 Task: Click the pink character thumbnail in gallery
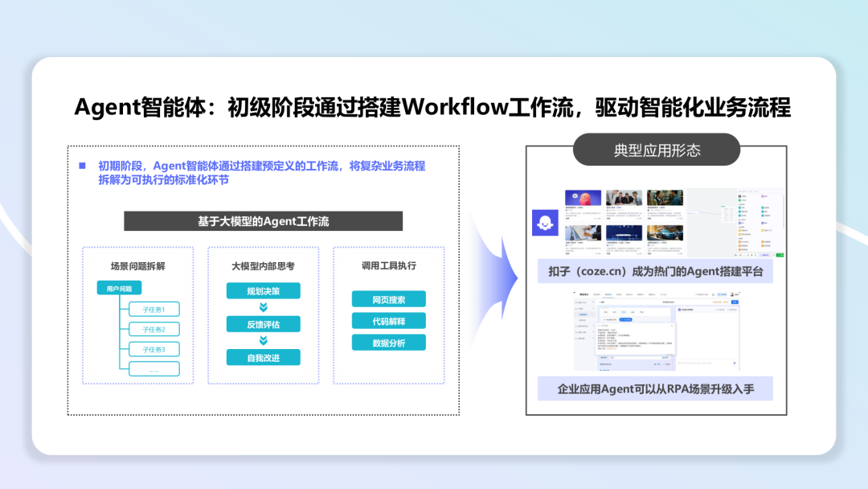coord(583,198)
